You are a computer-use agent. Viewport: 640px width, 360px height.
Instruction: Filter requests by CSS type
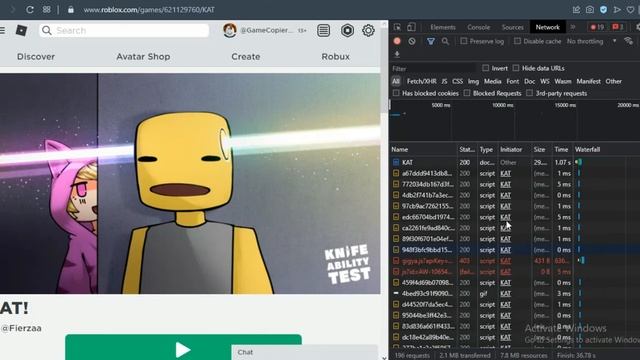[458, 81]
